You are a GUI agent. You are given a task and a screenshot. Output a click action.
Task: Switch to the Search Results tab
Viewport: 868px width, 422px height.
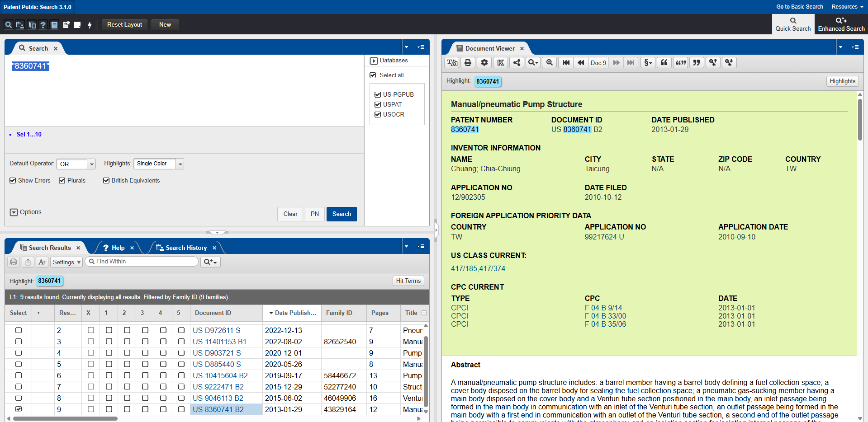(x=50, y=248)
